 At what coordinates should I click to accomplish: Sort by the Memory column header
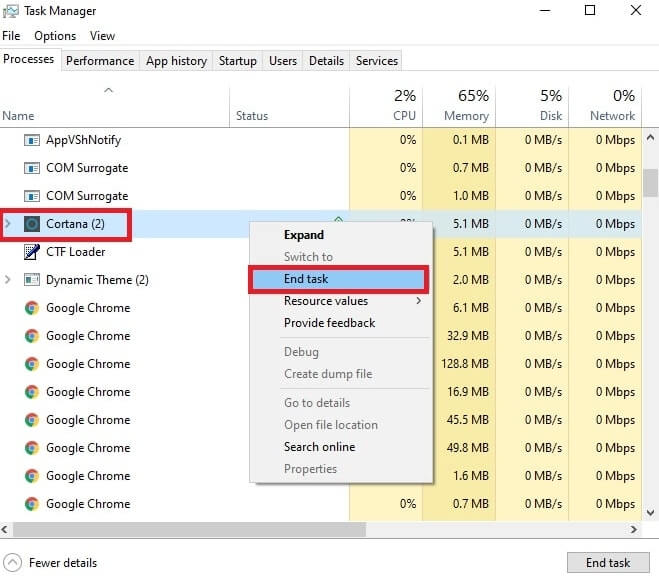pyautogui.click(x=459, y=106)
